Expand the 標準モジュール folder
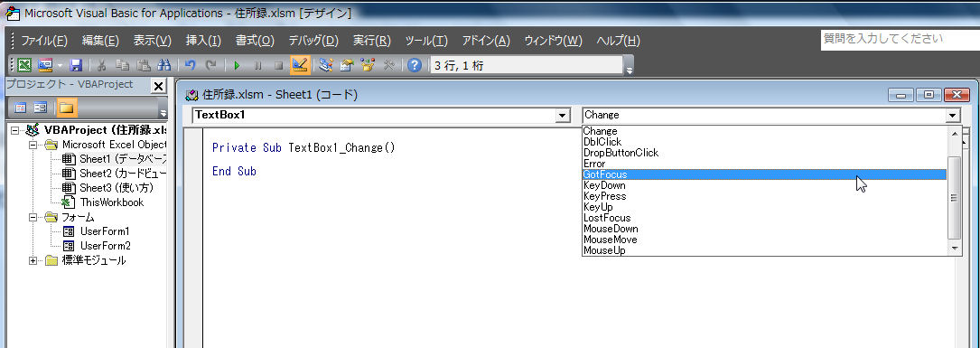 click(x=33, y=260)
